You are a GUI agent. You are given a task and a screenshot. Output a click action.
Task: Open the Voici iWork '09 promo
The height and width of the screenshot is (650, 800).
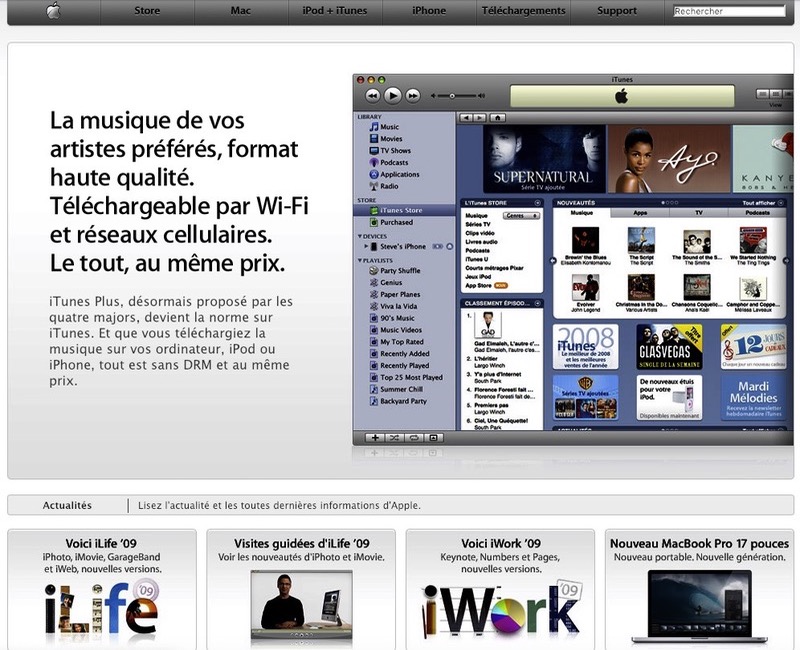pos(500,589)
